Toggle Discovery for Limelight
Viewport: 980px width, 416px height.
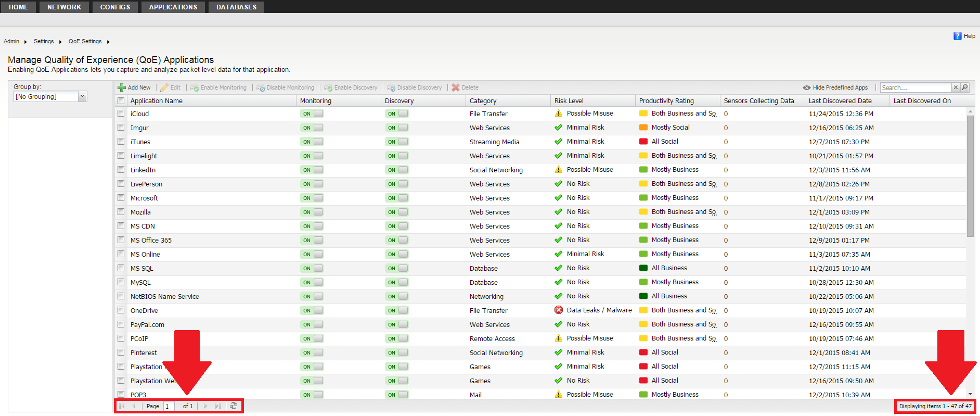pyautogui.click(x=396, y=156)
